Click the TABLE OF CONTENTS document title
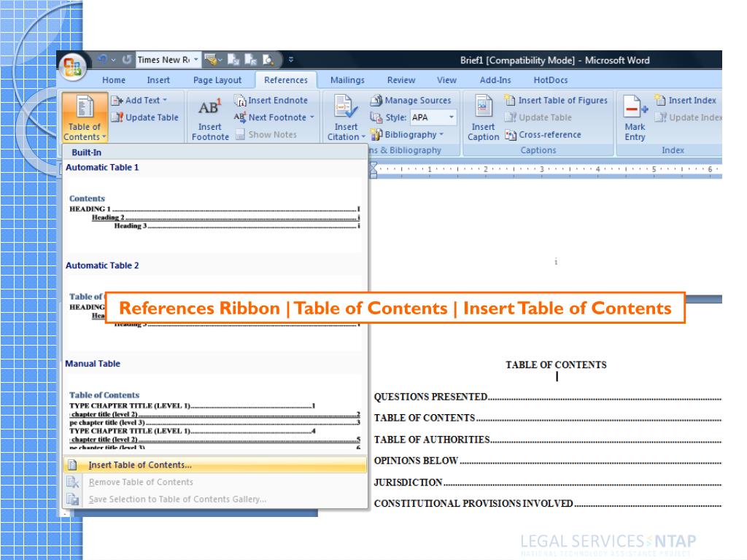 click(x=556, y=365)
